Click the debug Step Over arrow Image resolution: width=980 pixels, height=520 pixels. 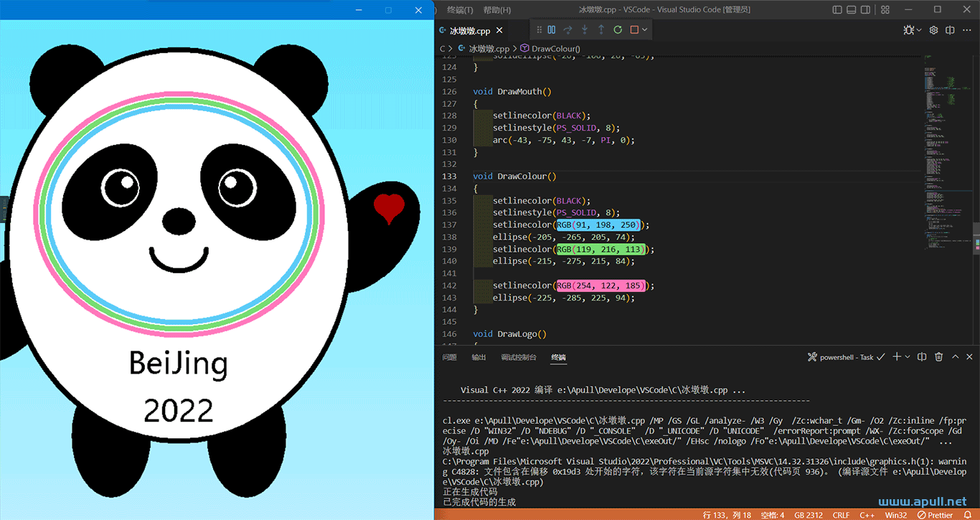point(568,30)
